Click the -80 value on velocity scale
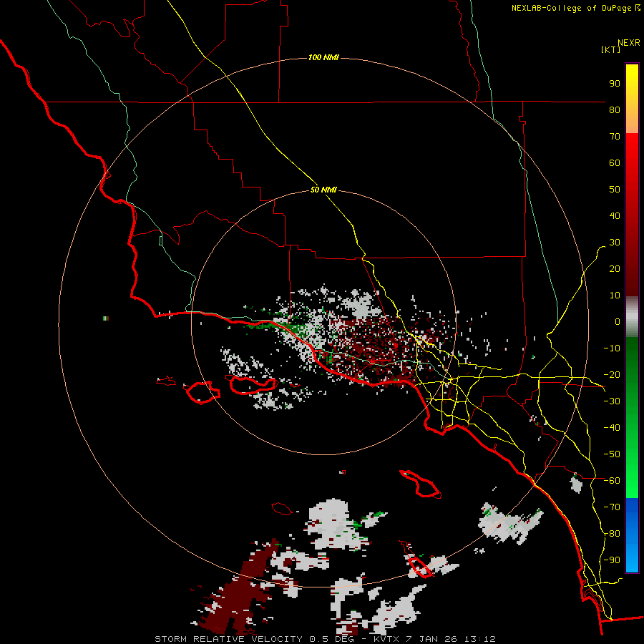 [x=612, y=534]
